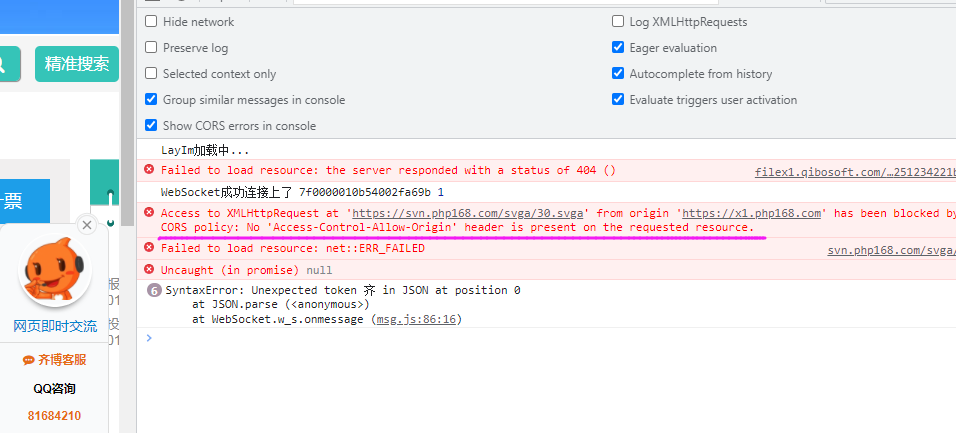
Task: Uncheck Group similar messages in console
Action: click(x=151, y=100)
